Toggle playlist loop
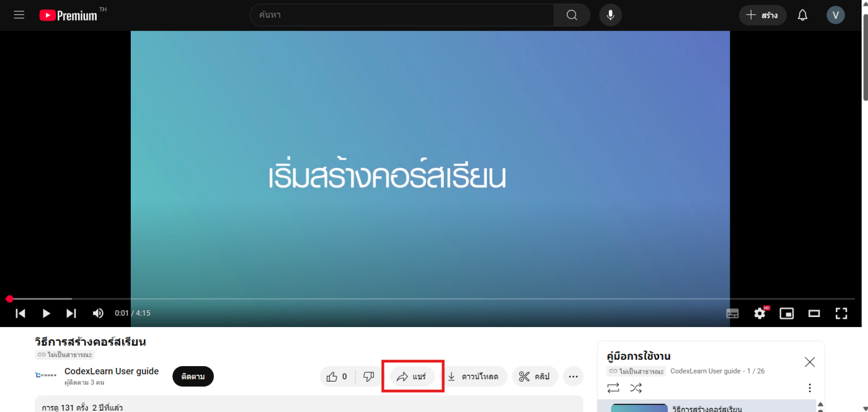The image size is (868, 412). pyautogui.click(x=613, y=388)
